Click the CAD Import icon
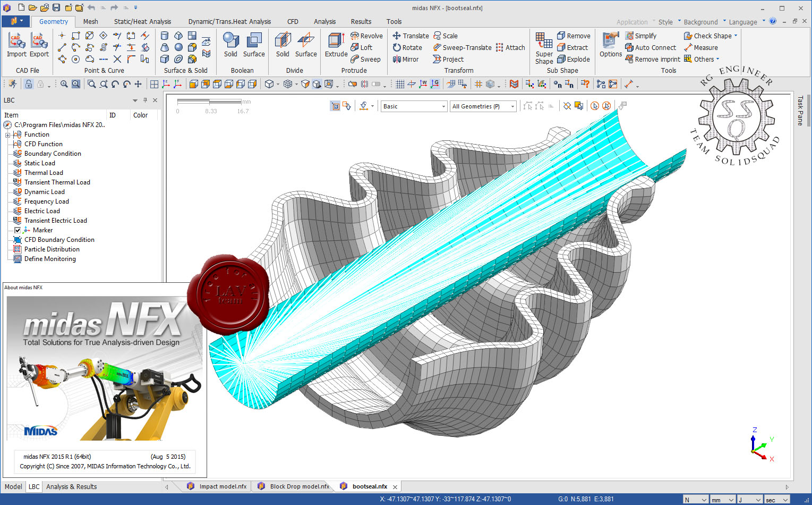This screenshot has height=505, width=812. (x=16, y=45)
